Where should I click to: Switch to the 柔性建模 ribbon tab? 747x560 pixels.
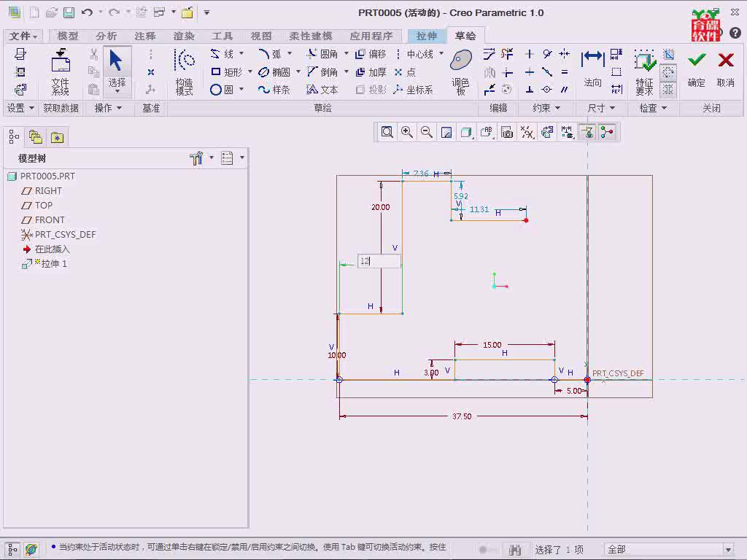click(311, 36)
